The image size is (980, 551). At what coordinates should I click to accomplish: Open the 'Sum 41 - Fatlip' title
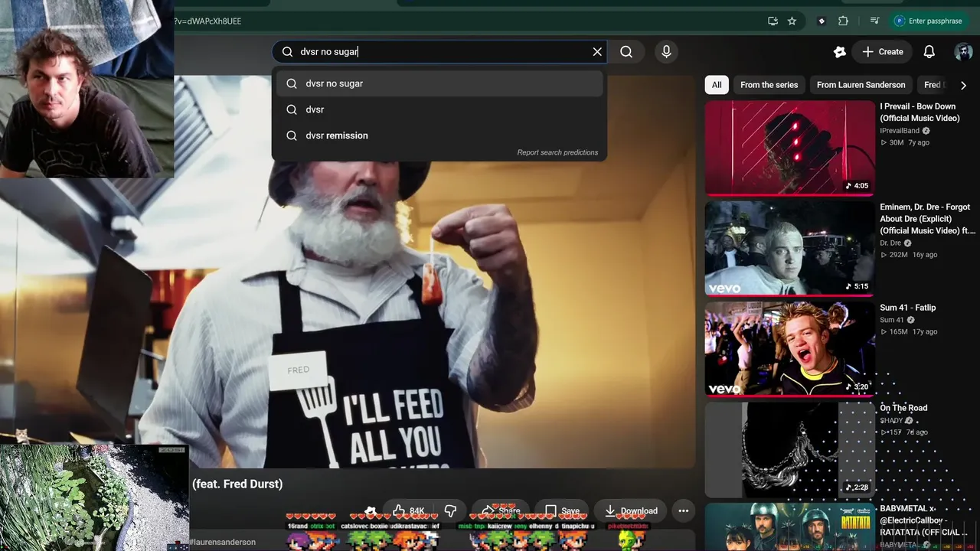[907, 308]
